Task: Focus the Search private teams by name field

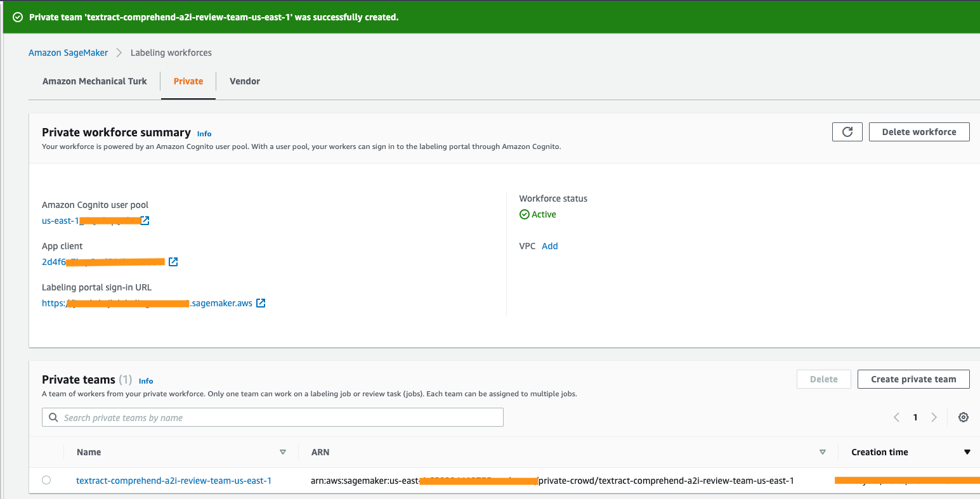Action: 273,417
